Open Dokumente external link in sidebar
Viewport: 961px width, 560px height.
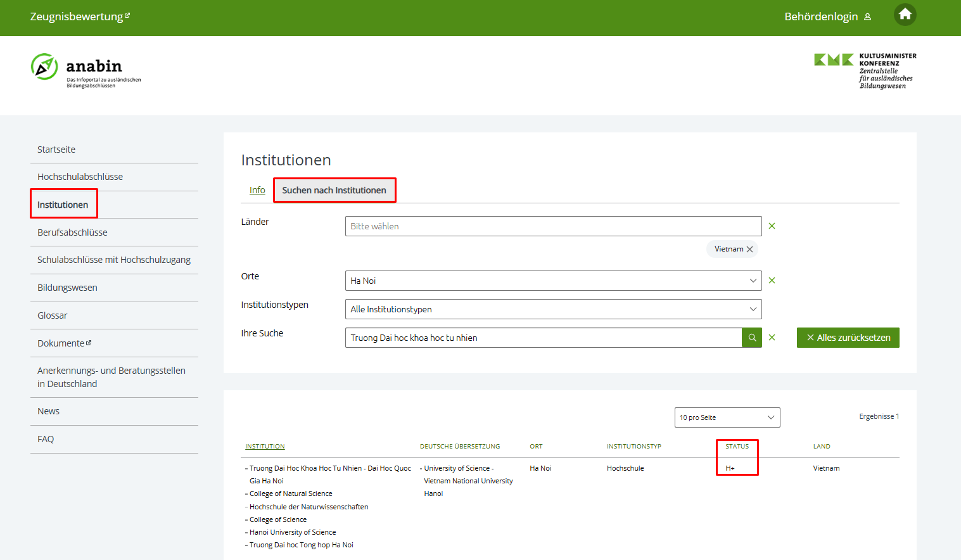[64, 343]
